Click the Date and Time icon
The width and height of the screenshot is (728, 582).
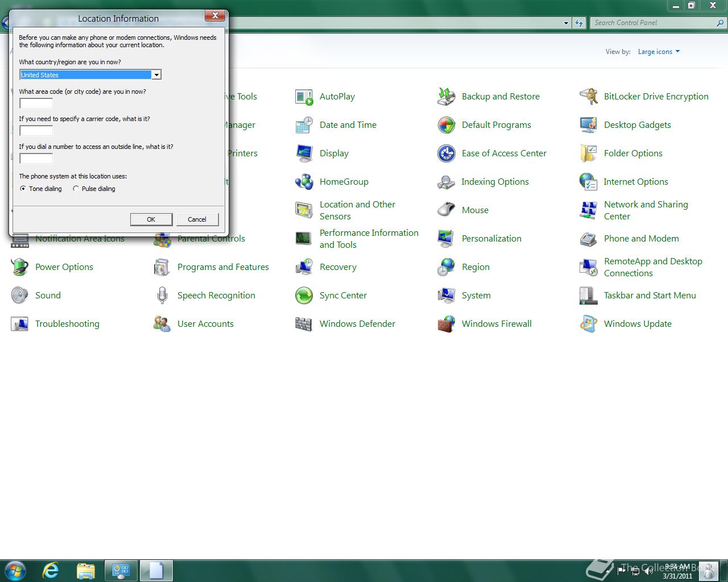pyautogui.click(x=304, y=125)
